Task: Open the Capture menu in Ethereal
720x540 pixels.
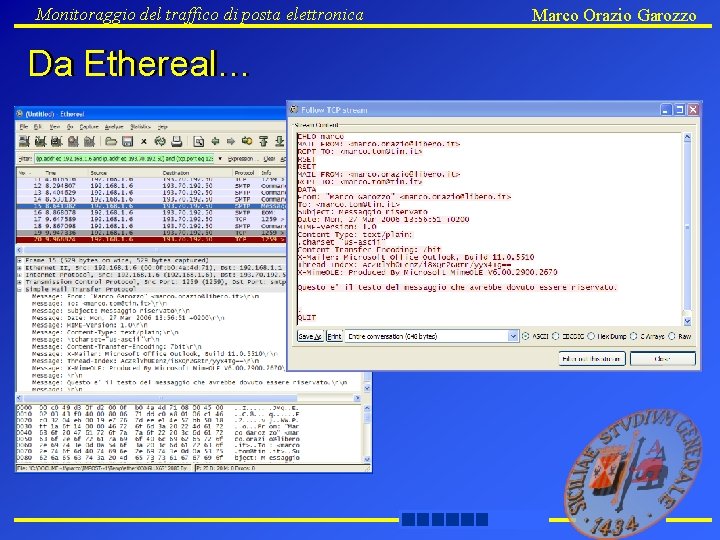Action: 89,127
